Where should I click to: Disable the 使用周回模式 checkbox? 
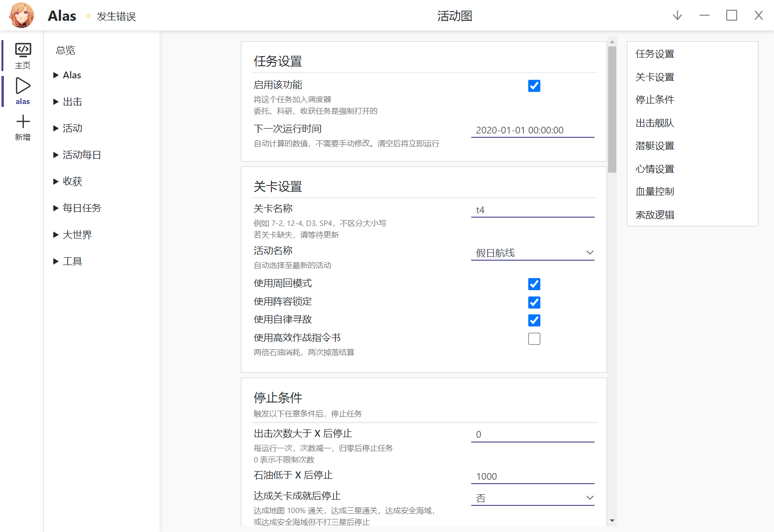click(x=534, y=284)
